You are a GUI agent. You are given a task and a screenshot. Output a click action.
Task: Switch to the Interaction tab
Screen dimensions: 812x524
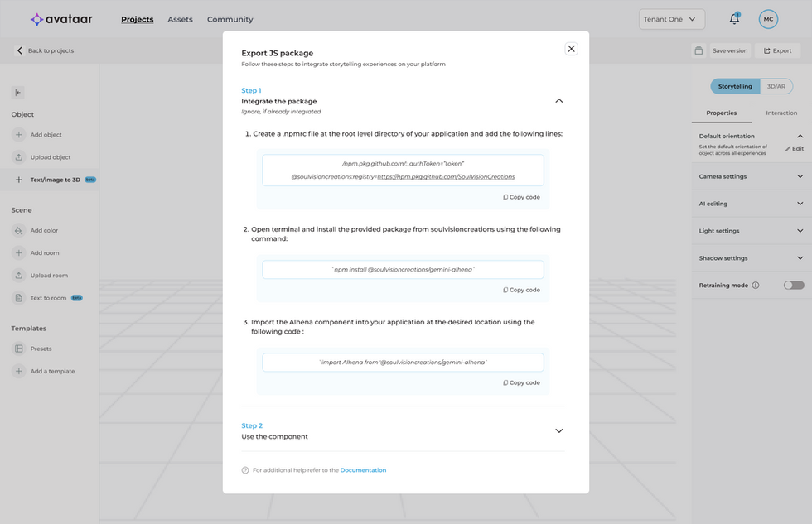click(x=781, y=113)
